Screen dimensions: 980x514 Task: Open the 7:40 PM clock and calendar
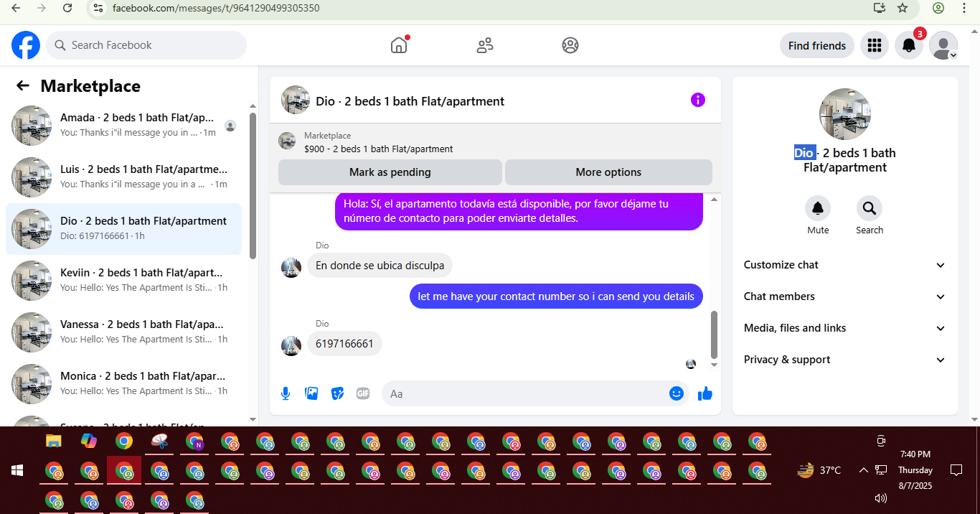pos(915,470)
